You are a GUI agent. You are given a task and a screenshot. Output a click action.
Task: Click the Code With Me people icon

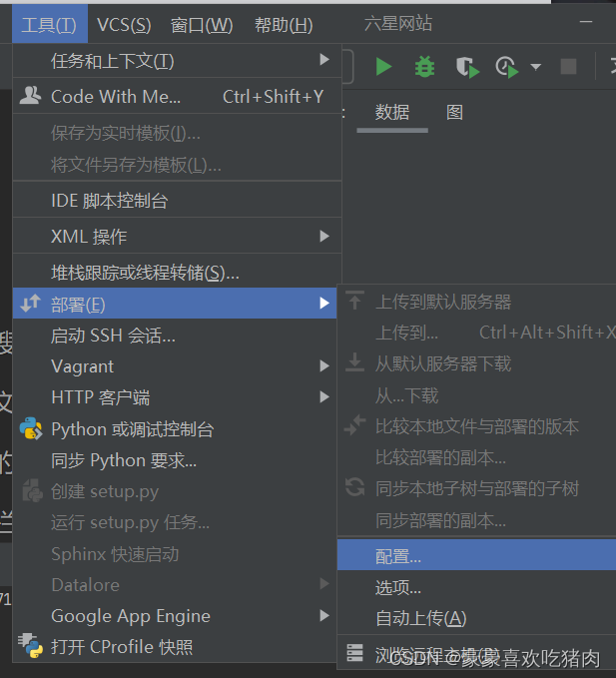tap(30, 95)
